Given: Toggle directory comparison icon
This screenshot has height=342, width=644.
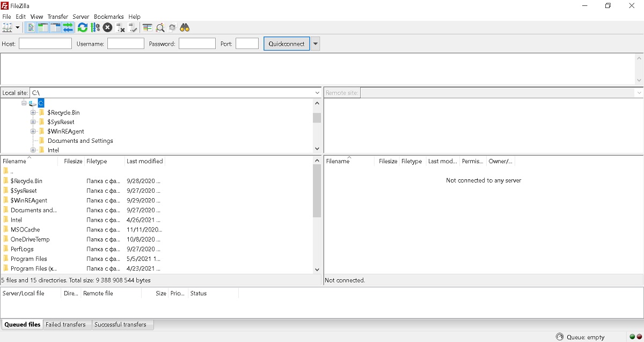Looking at the screenshot, I should point(160,27).
